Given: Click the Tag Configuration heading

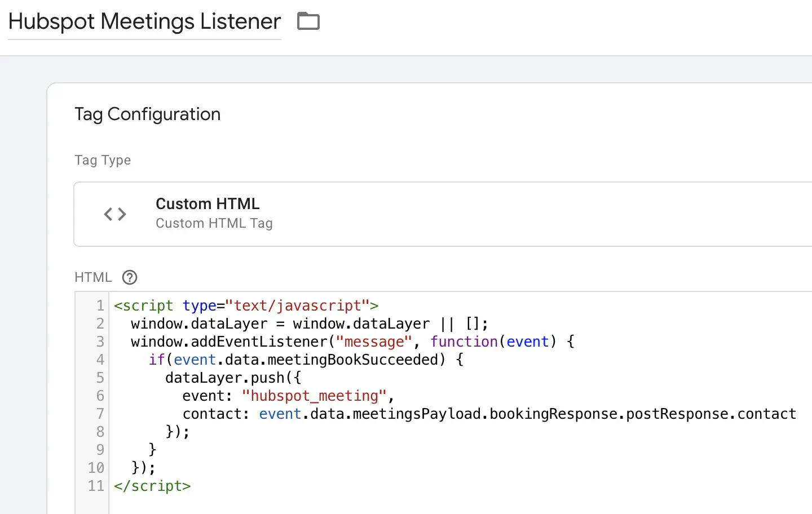Looking at the screenshot, I should (x=148, y=114).
